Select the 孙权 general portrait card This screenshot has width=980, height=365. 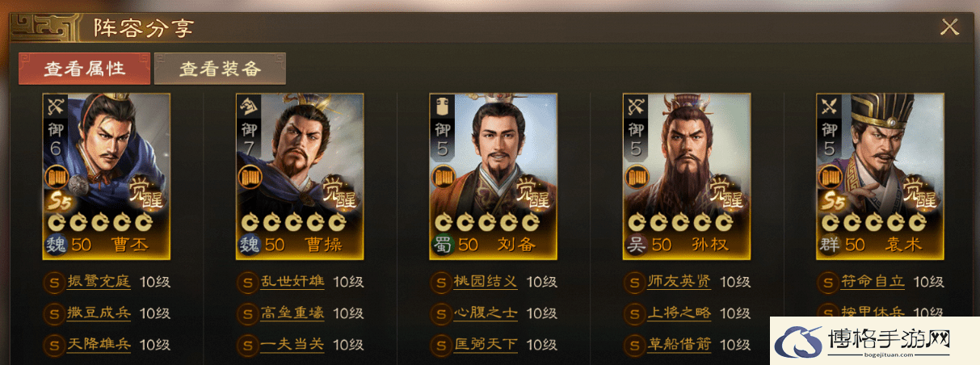click(x=687, y=176)
